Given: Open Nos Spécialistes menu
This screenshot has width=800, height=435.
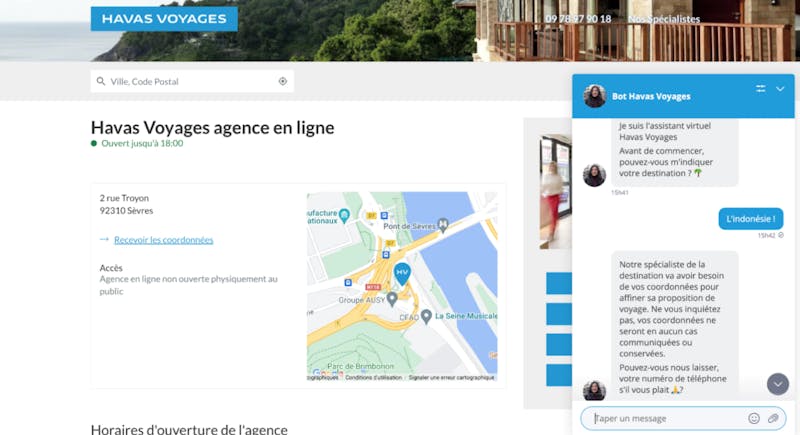Looking at the screenshot, I should tap(664, 19).
